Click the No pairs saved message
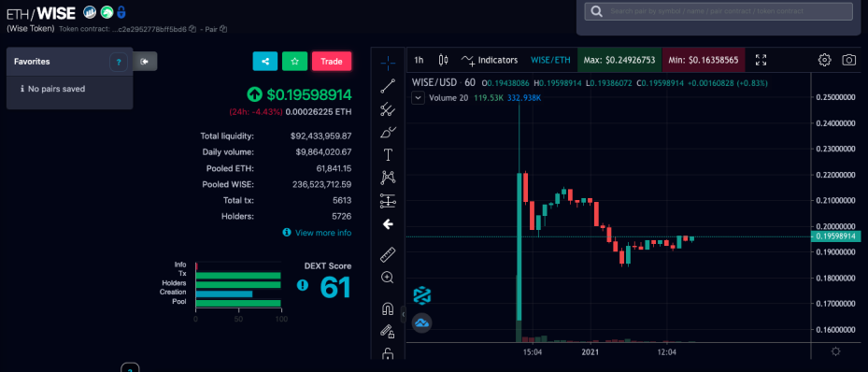The image size is (868, 372). pyautogui.click(x=56, y=89)
